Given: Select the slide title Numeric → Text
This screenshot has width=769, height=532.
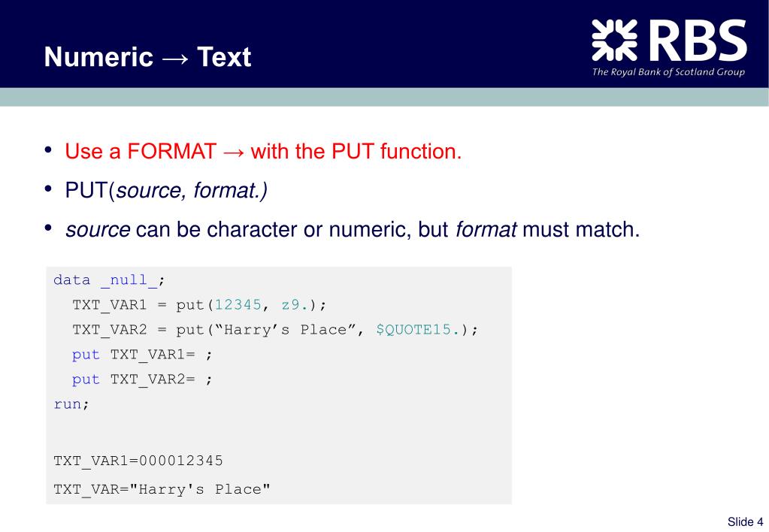Looking at the screenshot, I should point(147,57).
